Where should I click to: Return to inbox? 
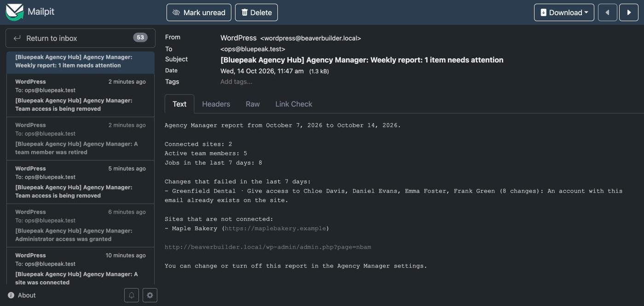click(80, 38)
